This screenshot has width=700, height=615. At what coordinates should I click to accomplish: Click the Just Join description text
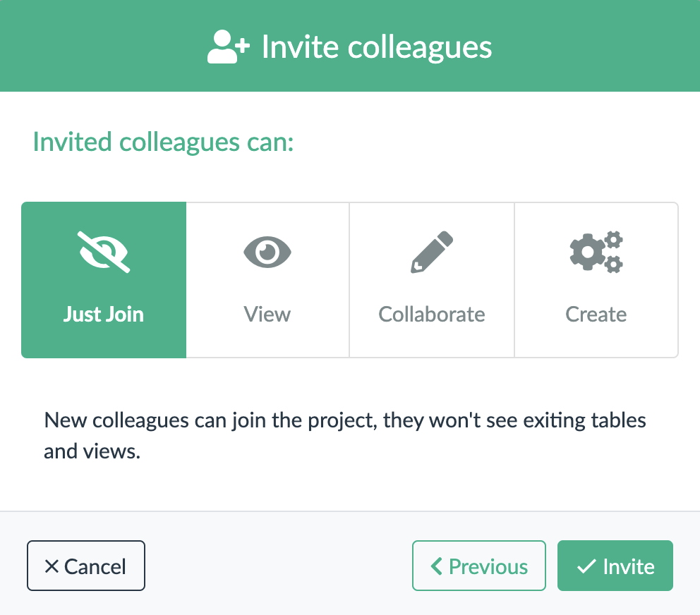point(344,436)
